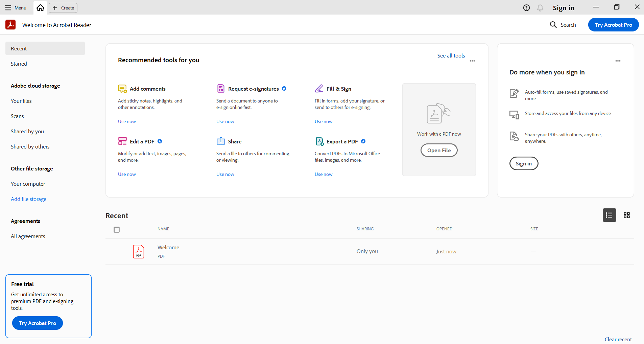Click Use now under Add comments

[127, 121]
